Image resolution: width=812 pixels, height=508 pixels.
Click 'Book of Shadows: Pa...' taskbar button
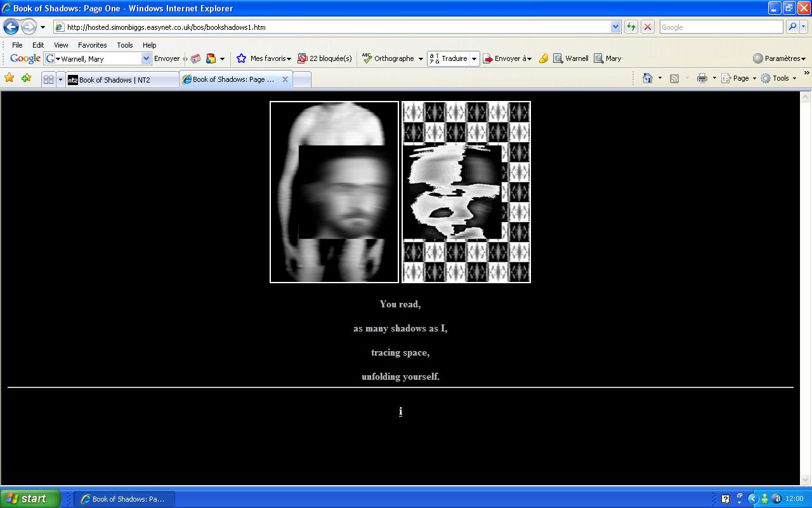point(124,499)
